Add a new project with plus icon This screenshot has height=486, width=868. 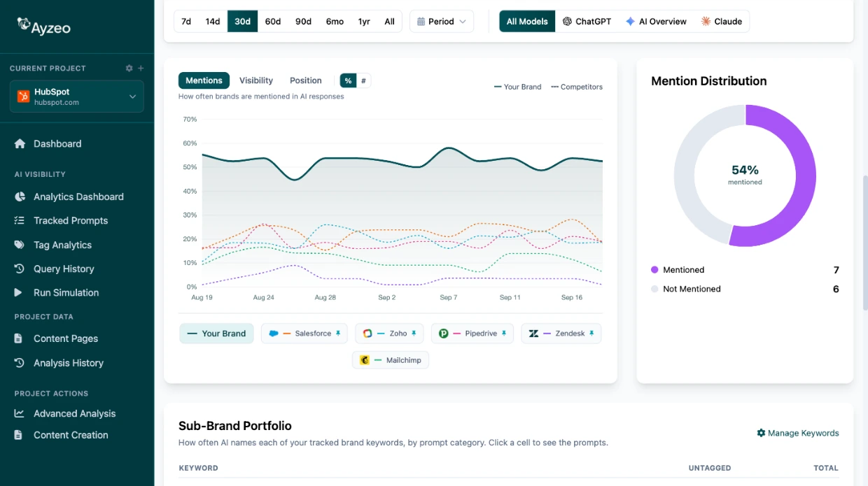point(141,69)
